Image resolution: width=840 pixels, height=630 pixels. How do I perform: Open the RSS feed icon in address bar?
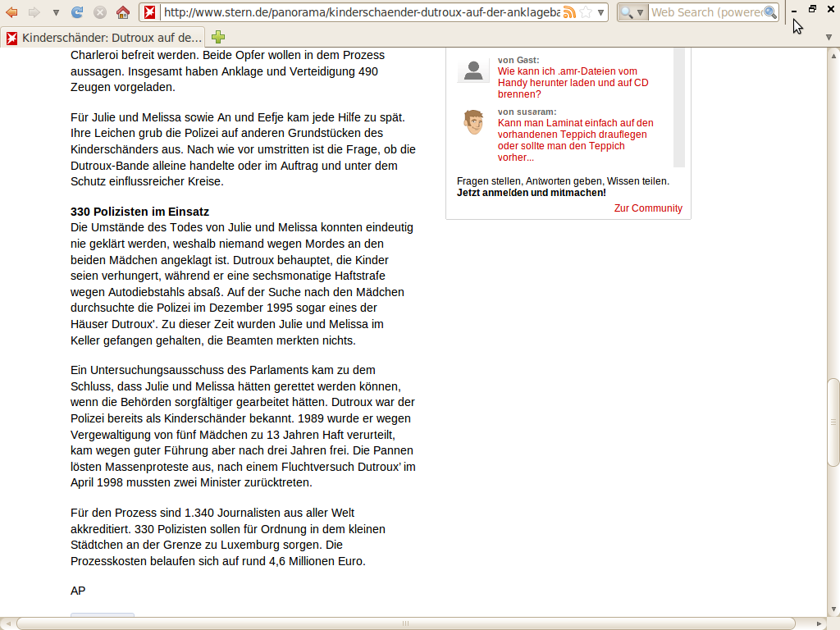pos(569,12)
